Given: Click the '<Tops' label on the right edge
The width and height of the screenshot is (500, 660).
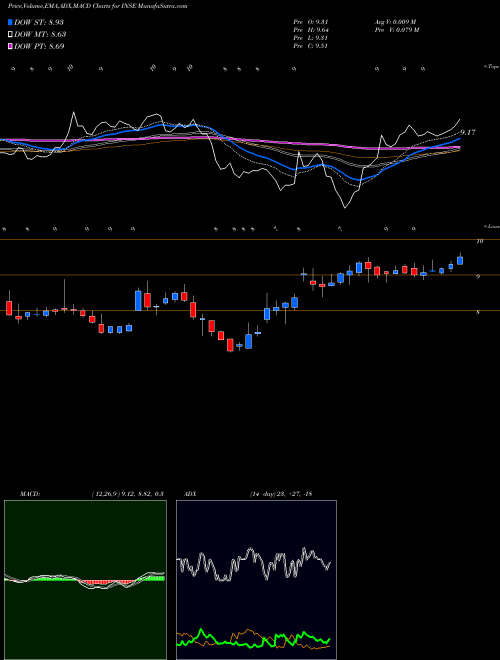Looking at the screenshot, I should (x=491, y=67).
